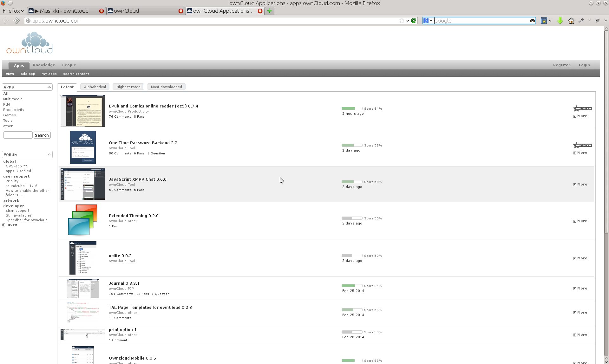Click the ownCloud cloud logo

click(29, 43)
